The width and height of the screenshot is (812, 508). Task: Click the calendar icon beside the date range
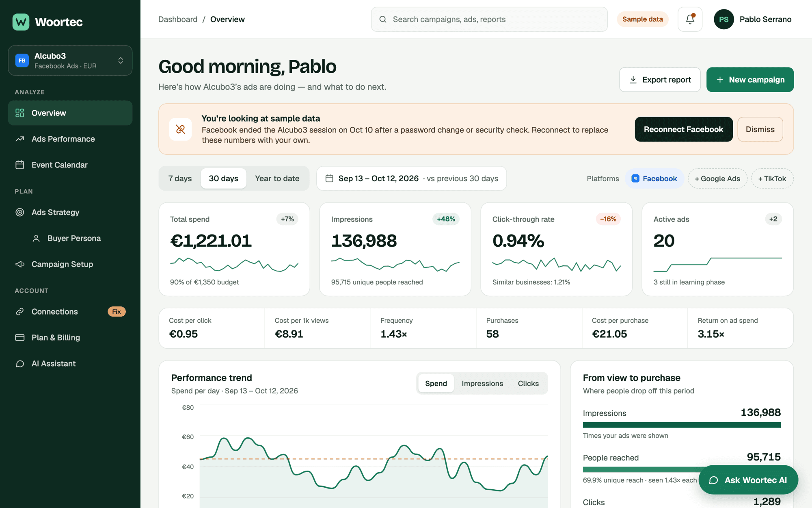point(329,178)
